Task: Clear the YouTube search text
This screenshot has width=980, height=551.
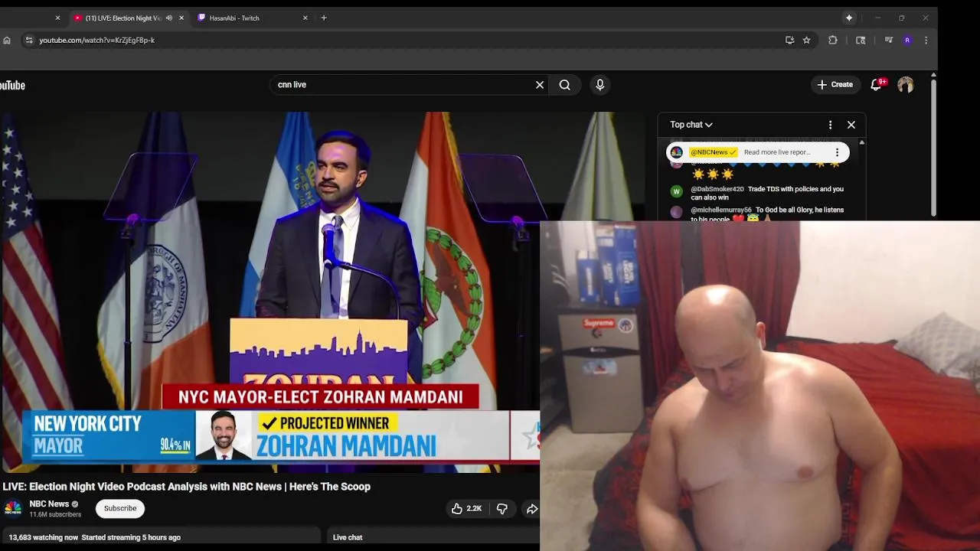Action: coord(540,85)
